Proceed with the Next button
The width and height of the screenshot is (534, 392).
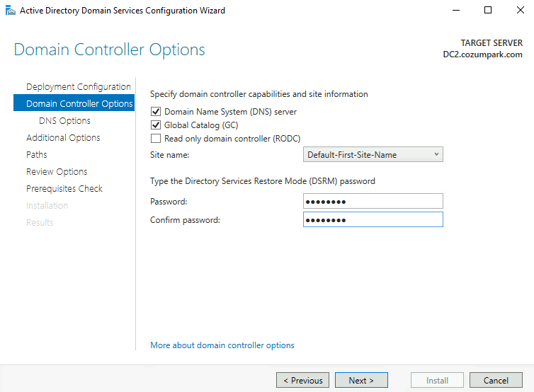(x=361, y=380)
